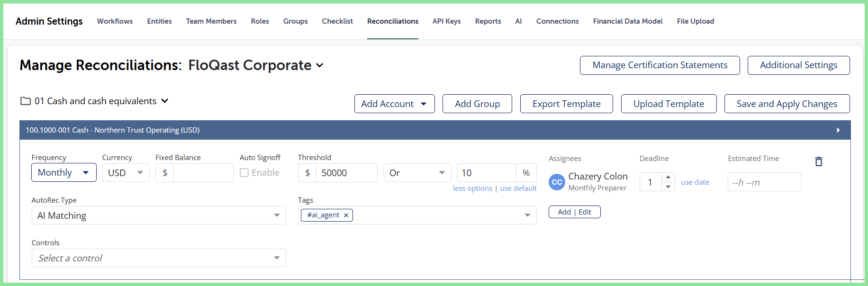Click the Estimated Time input field
Image resolution: width=868 pixels, height=286 pixels.
point(764,182)
